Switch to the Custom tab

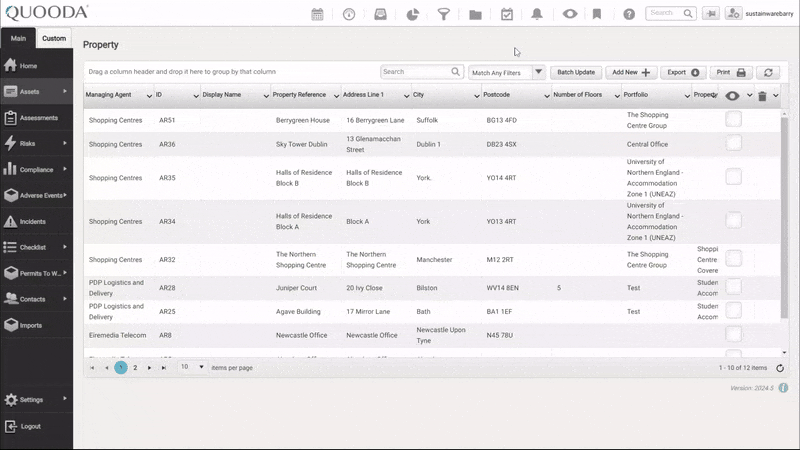[x=54, y=38]
